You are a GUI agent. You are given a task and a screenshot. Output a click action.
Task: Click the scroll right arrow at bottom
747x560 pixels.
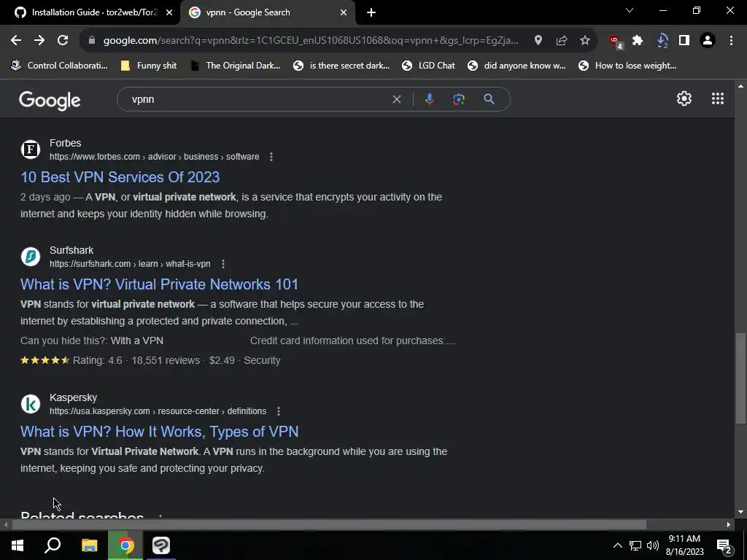729,525
